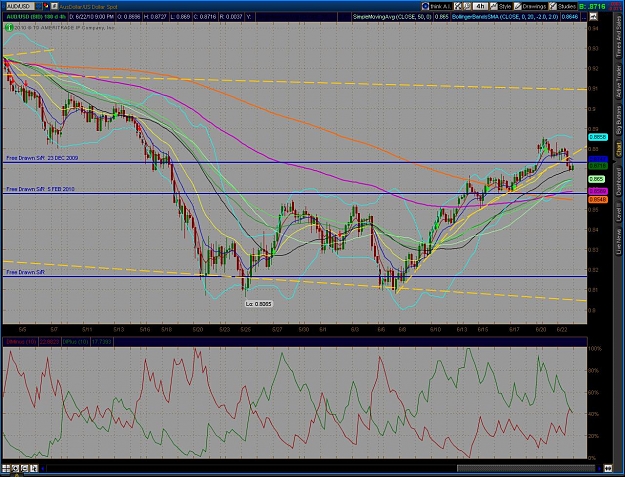Open the Big Buttons side tab
This screenshot has width=625, height=477.
click(619, 121)
